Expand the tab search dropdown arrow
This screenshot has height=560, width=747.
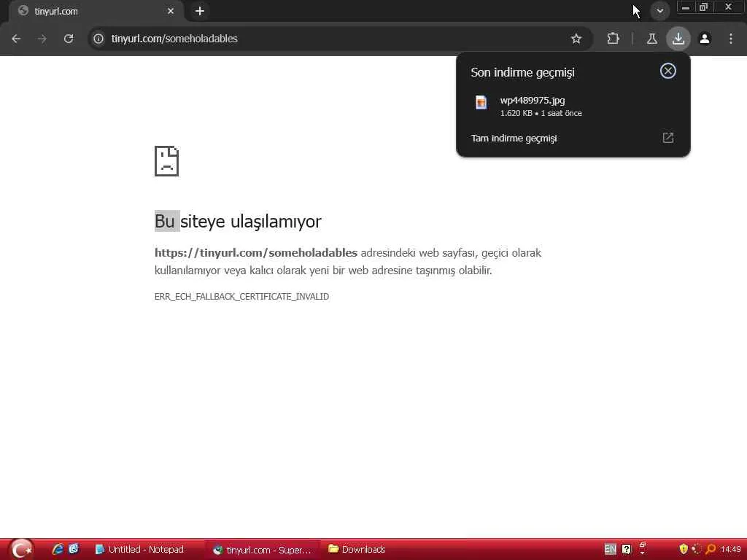pyautogui.click(x=659, y=10)
